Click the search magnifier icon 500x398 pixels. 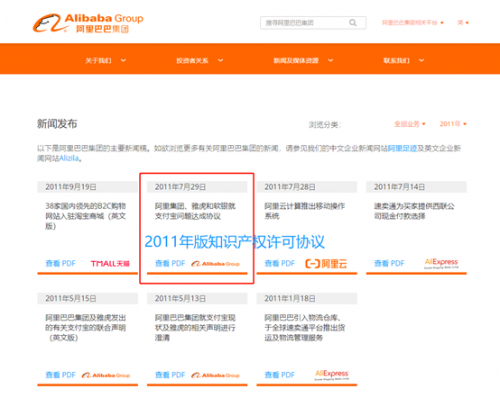[x=353, y=23]
